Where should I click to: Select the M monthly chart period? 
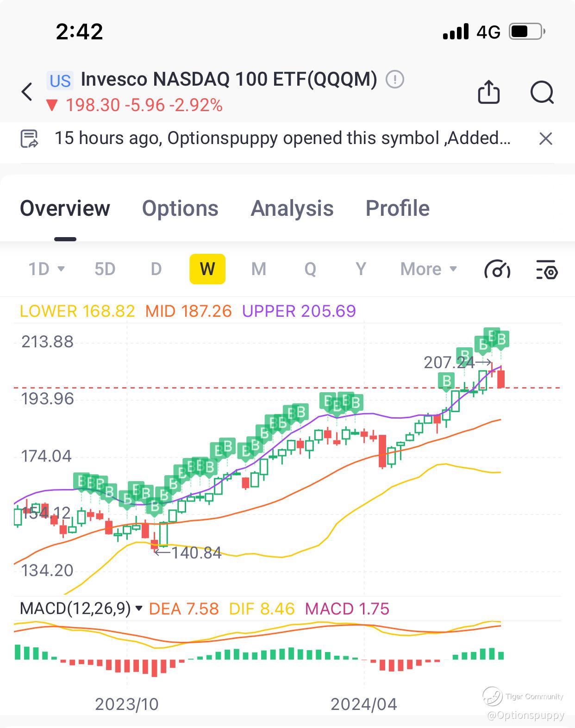[x=259, y=269]
